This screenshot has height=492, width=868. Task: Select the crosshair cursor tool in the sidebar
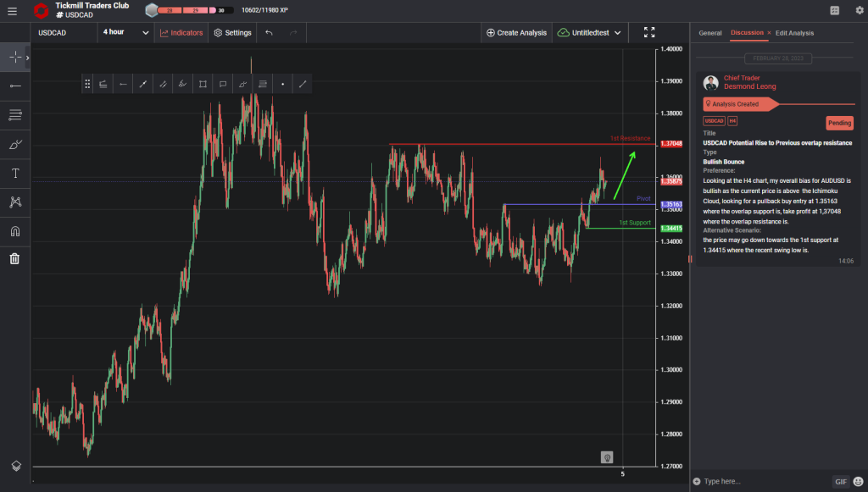14,58
